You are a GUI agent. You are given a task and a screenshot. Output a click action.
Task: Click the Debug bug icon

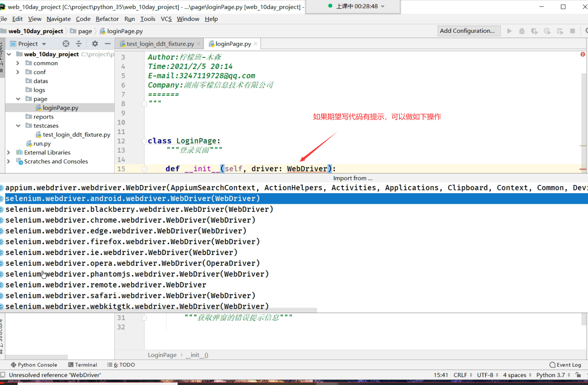click(x=522, y=31)
